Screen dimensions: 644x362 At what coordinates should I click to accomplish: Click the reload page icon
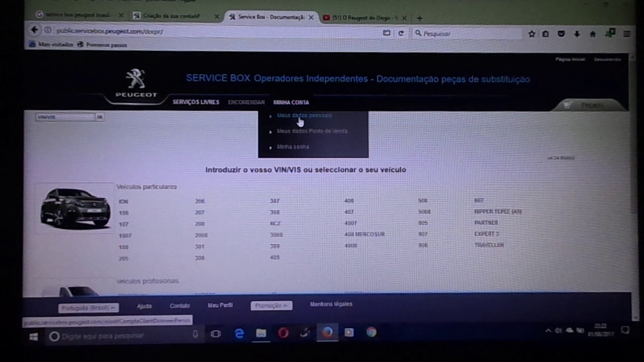pyautogui.click(x=401, y=33)
